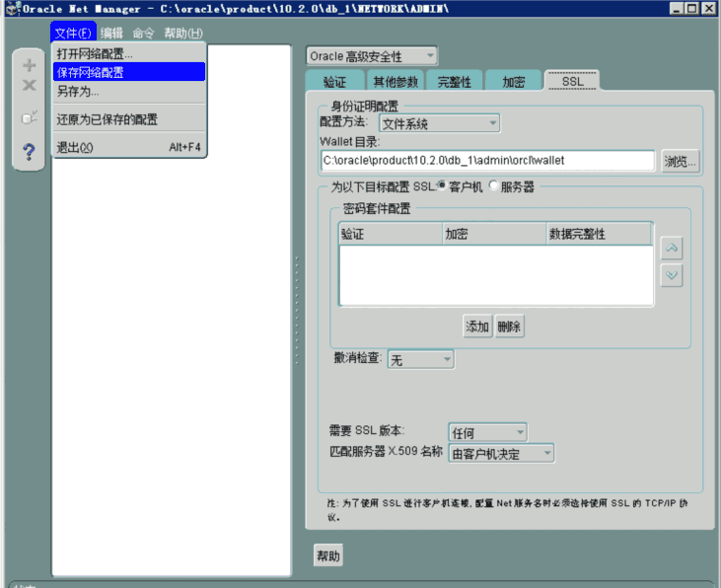Click the 帮助 button at the bottom
This screenshot has height=588, width=721.
click(328, 555)
